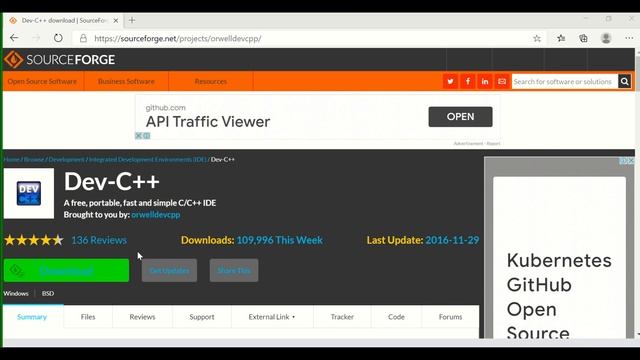This screenshot has width=640, height=360.
Task: Focus the software search box
Action: [x=564, y=81]
